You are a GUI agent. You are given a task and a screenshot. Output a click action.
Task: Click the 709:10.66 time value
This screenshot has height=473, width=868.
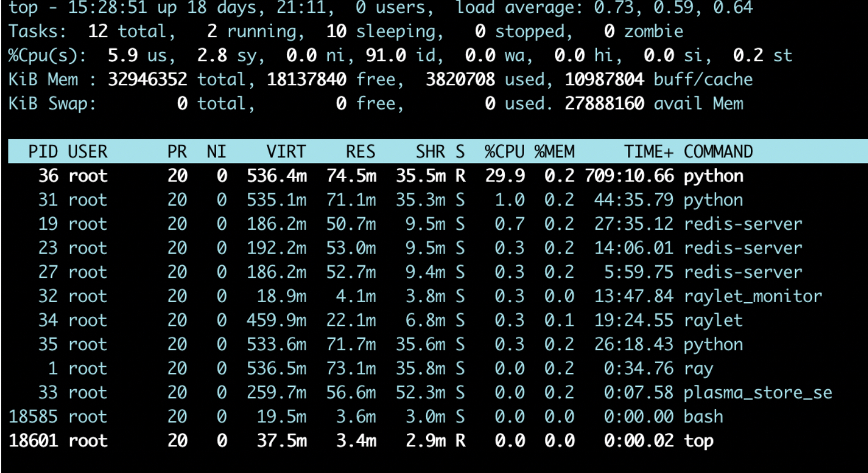[x=629, y=176]
